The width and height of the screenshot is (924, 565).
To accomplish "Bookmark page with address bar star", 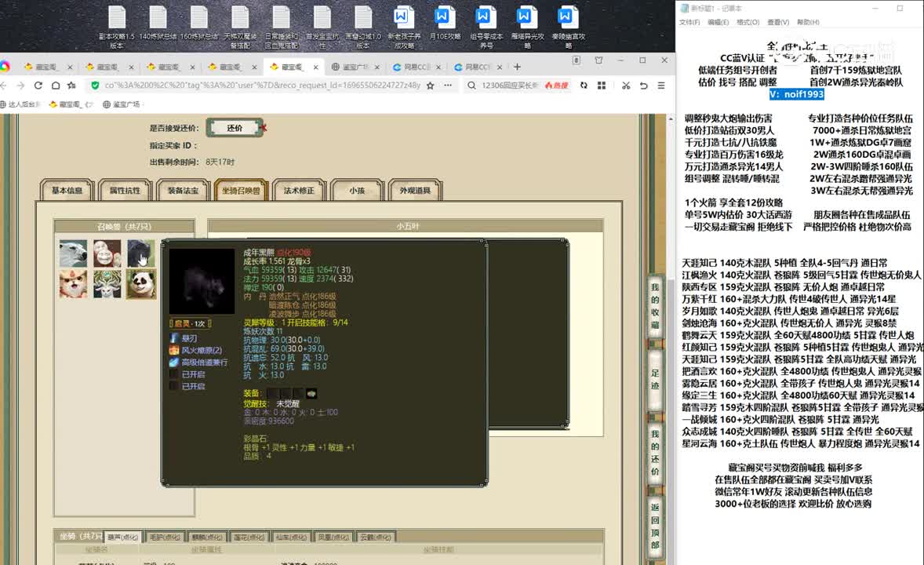I will [430, 86].
